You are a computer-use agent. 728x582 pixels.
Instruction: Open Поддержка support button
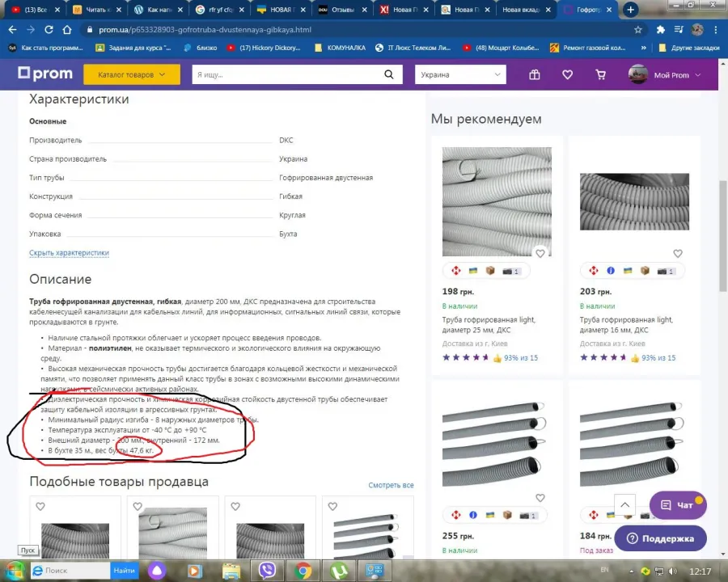pos(660,538)
